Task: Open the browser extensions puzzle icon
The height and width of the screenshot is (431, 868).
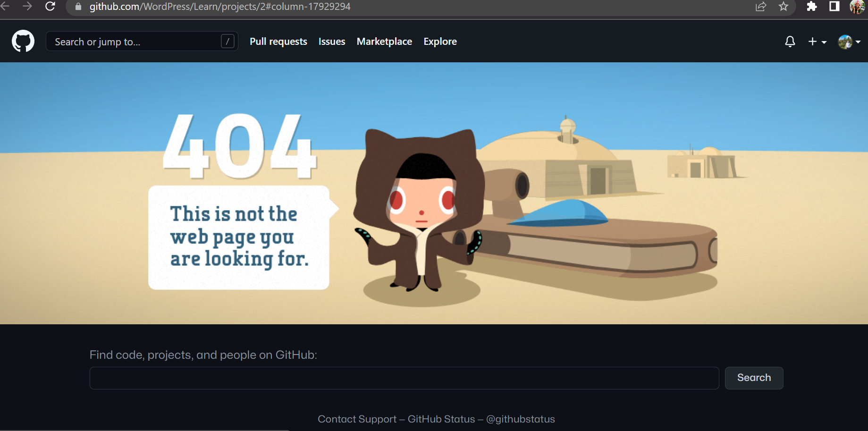Action: (x=812, y=7)
